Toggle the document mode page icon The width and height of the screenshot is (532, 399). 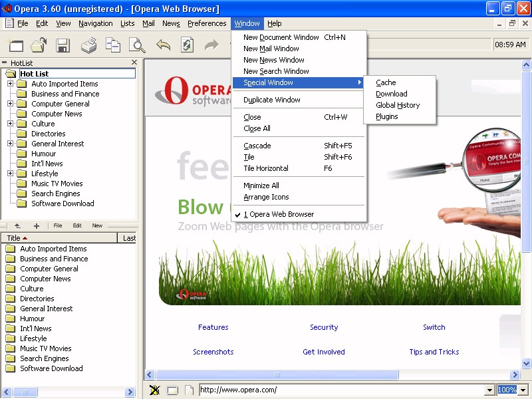coord(190,390)
